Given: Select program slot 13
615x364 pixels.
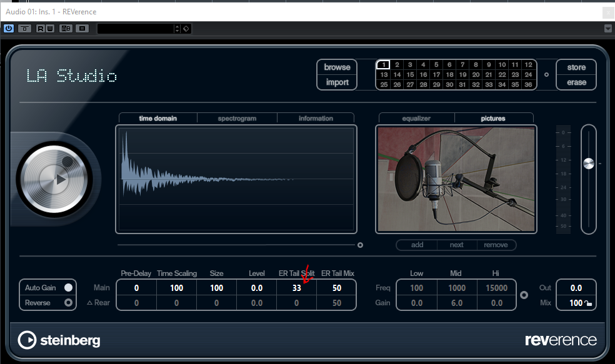Looking at the screenshot, I should 384,74.
